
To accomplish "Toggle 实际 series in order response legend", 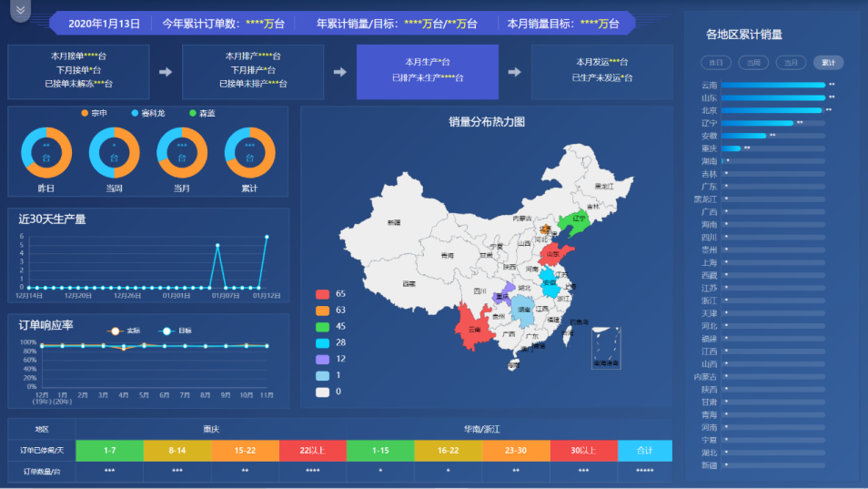I will tap(125, 331).
